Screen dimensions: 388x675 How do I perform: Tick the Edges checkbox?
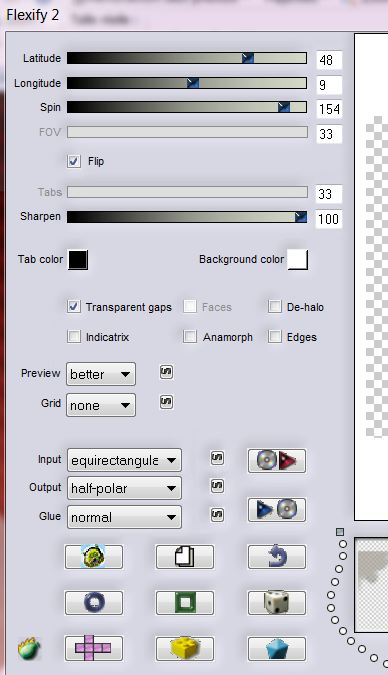(274, 337)
